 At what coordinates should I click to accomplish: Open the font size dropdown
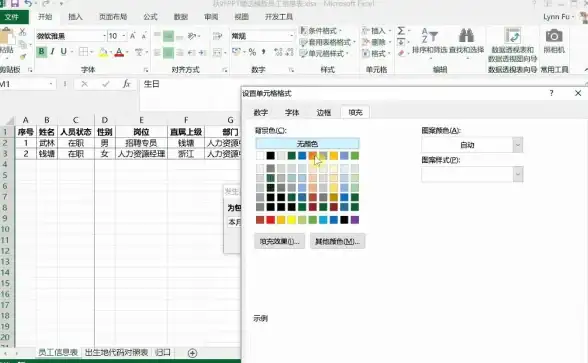(x=124, y=36)
